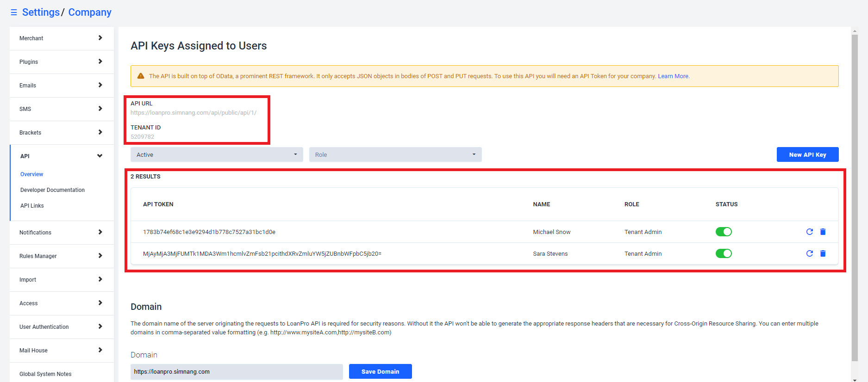Open Developer Documentation submenu item
This screenshot has width=868, height=382.
click(52, 190)
